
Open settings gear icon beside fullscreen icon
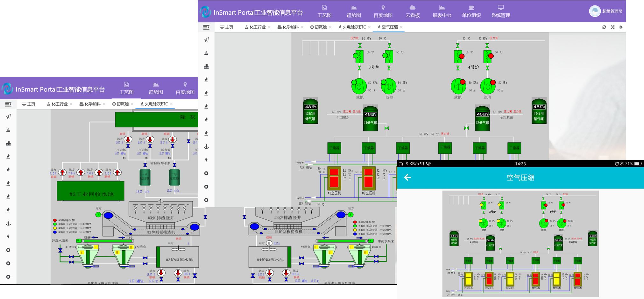621,27
